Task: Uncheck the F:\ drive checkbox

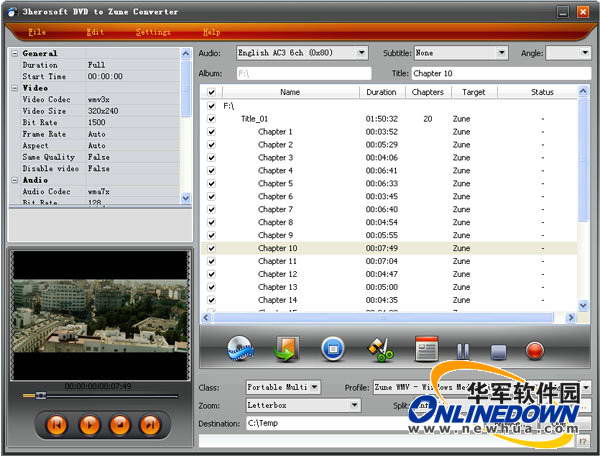Action: (211, 106)
